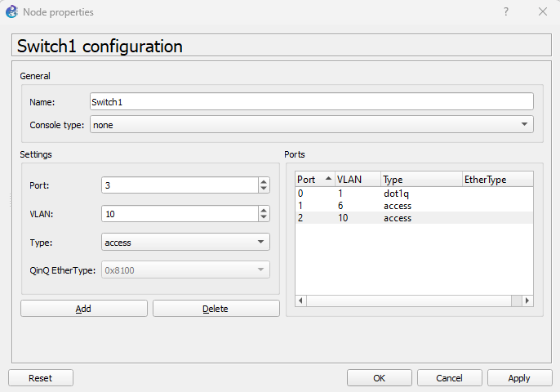Apply the switch configuration changes

pos(519,378)
